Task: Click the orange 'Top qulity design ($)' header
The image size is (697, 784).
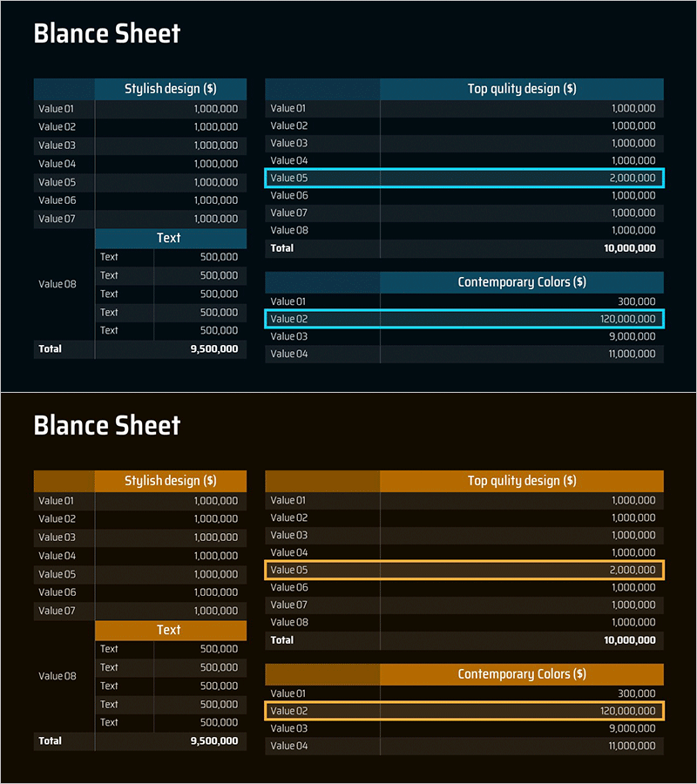Action: tap(521, 481)
